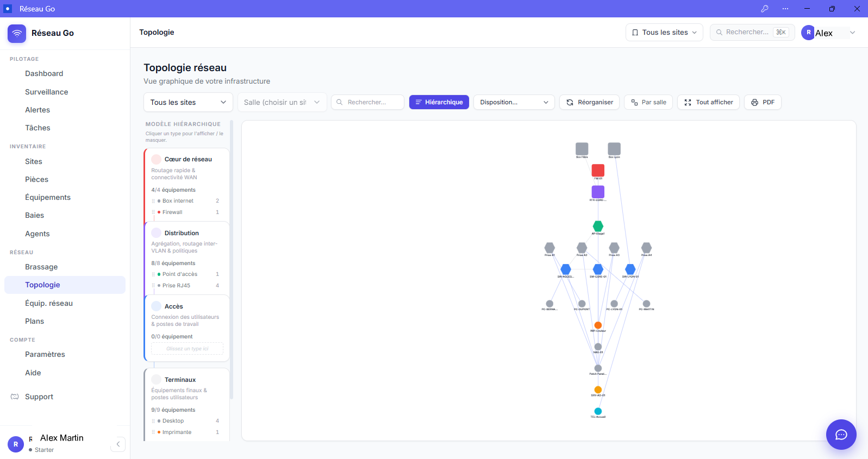Viewport: 868px width, 459px height.
Task: Select the purple RTR-CORE router node
Action: pyautogui.click(x=598, y=192)
